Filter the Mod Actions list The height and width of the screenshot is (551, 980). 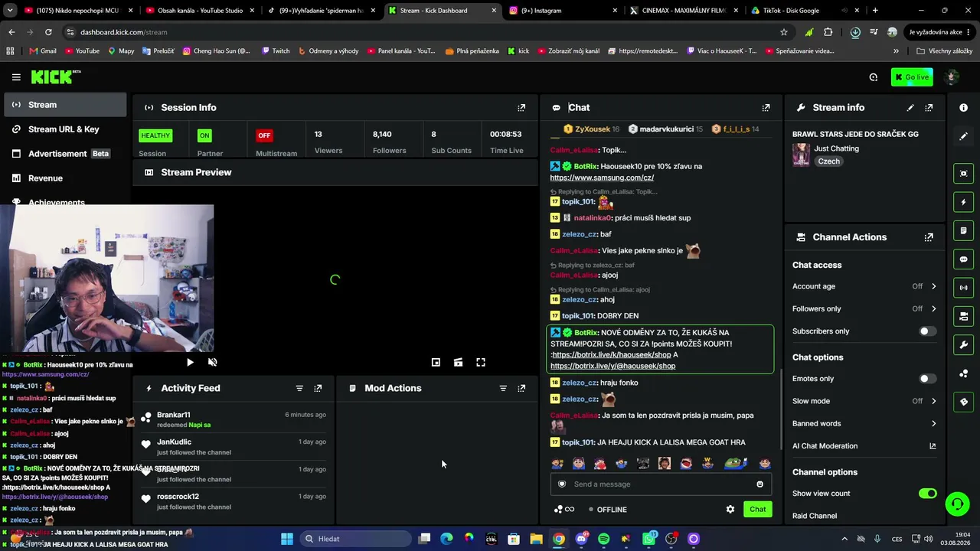pos(503,388)
